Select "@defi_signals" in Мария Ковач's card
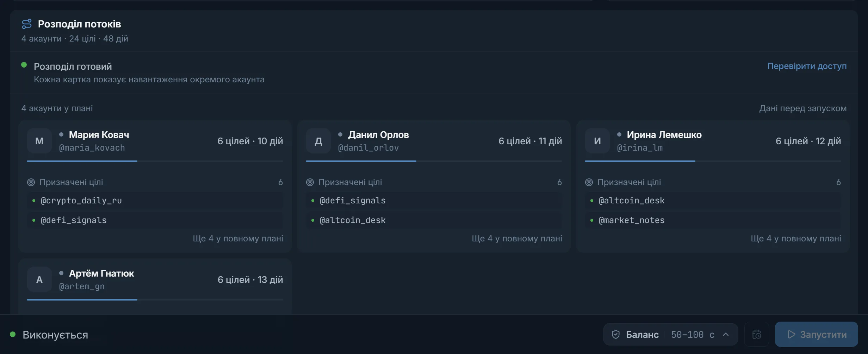This screenshot has height=354, width=868. pyautogui.click(x=155, y=220)
